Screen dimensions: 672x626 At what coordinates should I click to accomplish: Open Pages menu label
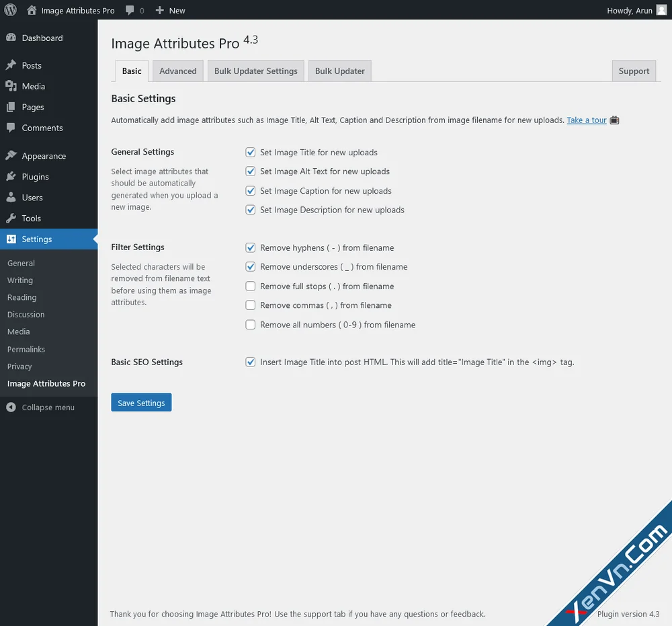pos(33,107)
